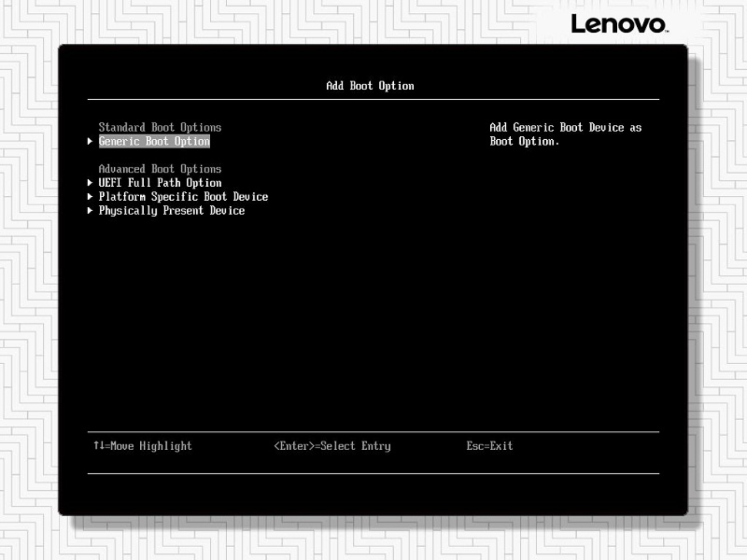Click the Advanced Boot Options heading
The image size is (747, 560).
[x=160, y=169]
